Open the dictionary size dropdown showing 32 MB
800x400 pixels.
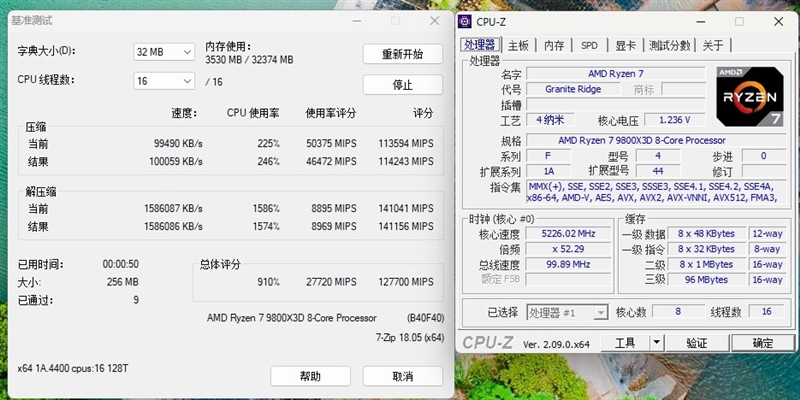coord(164,52)
